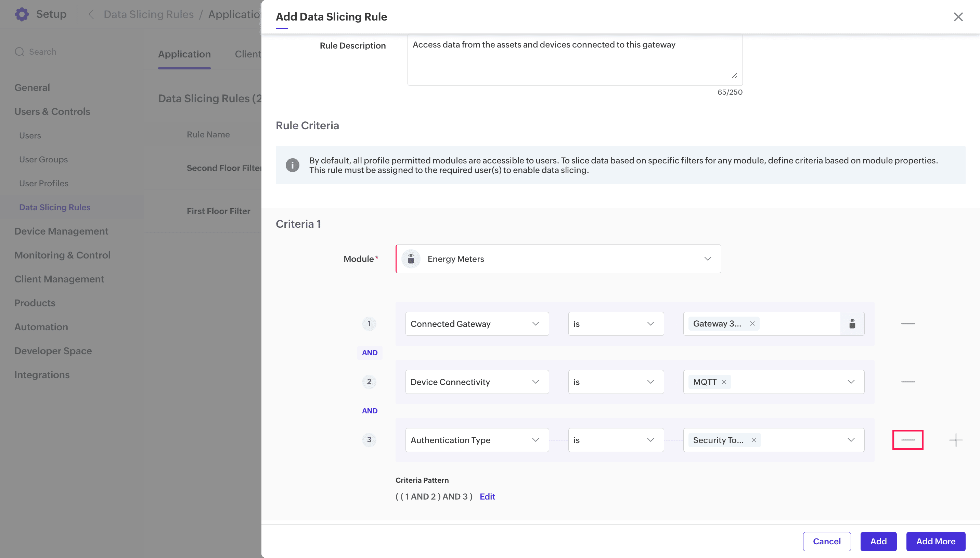Toggle the first AND operator
The width and height of the screenshot is (980, 558).
pos(370,353)
